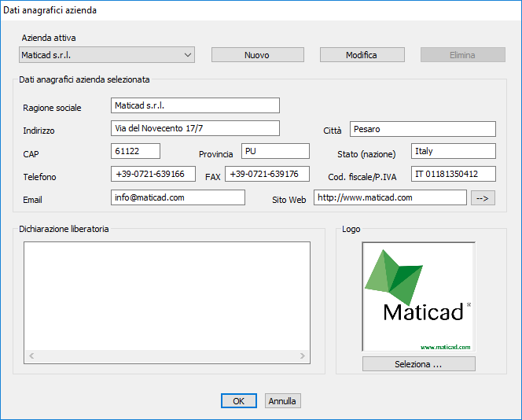
Task: Cancel with the Annulla button
Action: point(283,401)
